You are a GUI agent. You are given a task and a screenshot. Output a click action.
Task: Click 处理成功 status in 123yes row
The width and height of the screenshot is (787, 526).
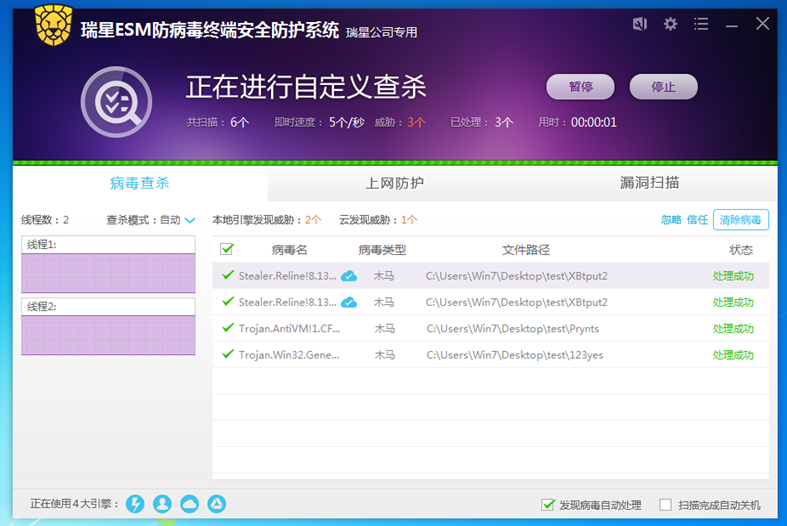[733, 355]
